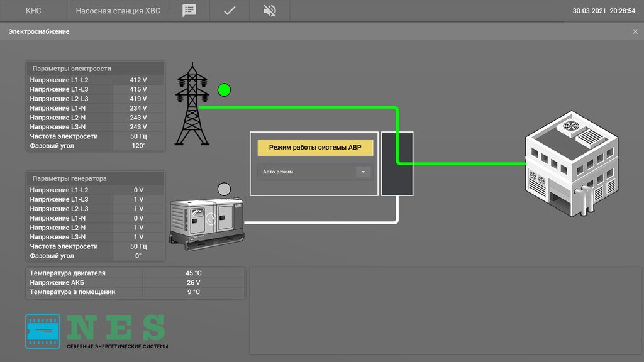The image size is (644, 362).
Task: Switch to the КНС tab
Action: [33, 11]
